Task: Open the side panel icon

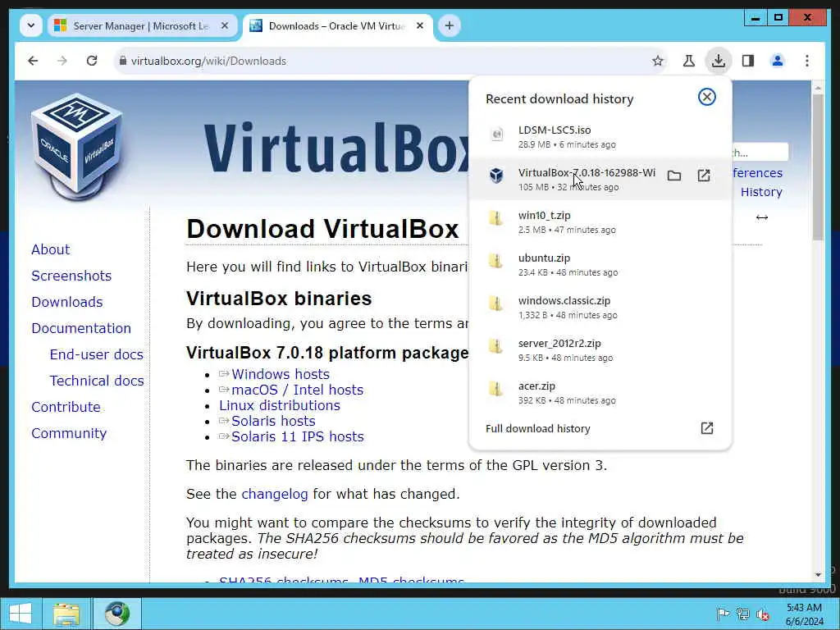Action: click(748, 61)
